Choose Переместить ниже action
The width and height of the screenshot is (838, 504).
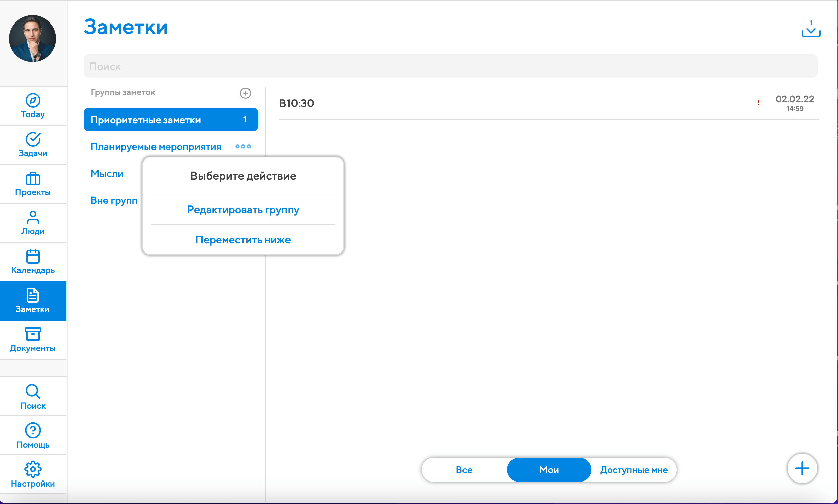tap(243, 240)
